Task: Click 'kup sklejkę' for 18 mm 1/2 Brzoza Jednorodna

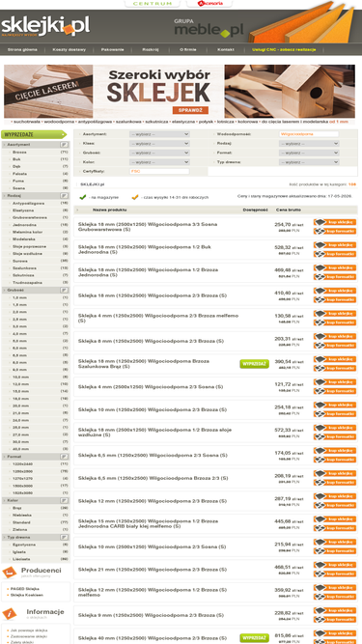Action: click(x=335, y=267)
